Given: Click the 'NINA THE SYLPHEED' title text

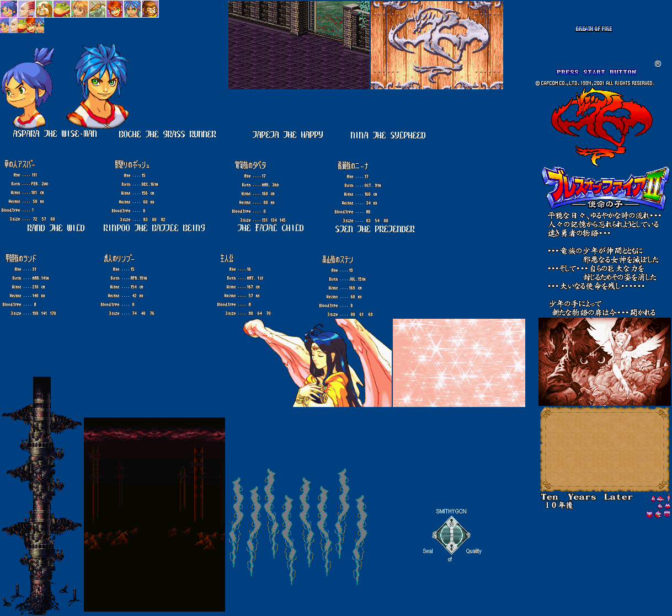Looking at the screenshot, I should (388, 135).
